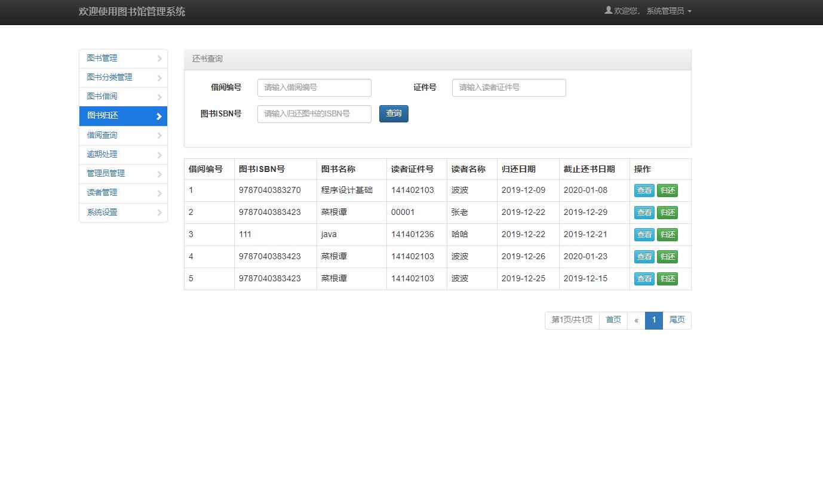
Task: Jump to 尾页 in pagination
Action: click(x=677, y=320)
